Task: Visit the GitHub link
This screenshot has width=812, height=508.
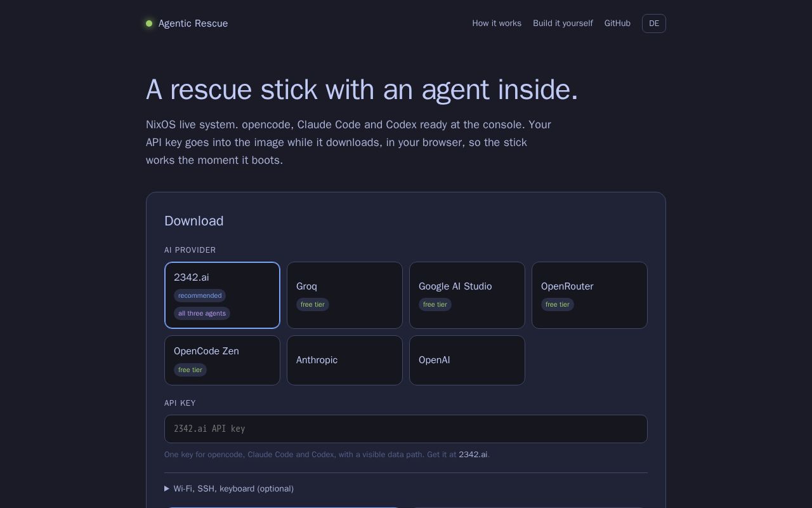Action: 617,23
